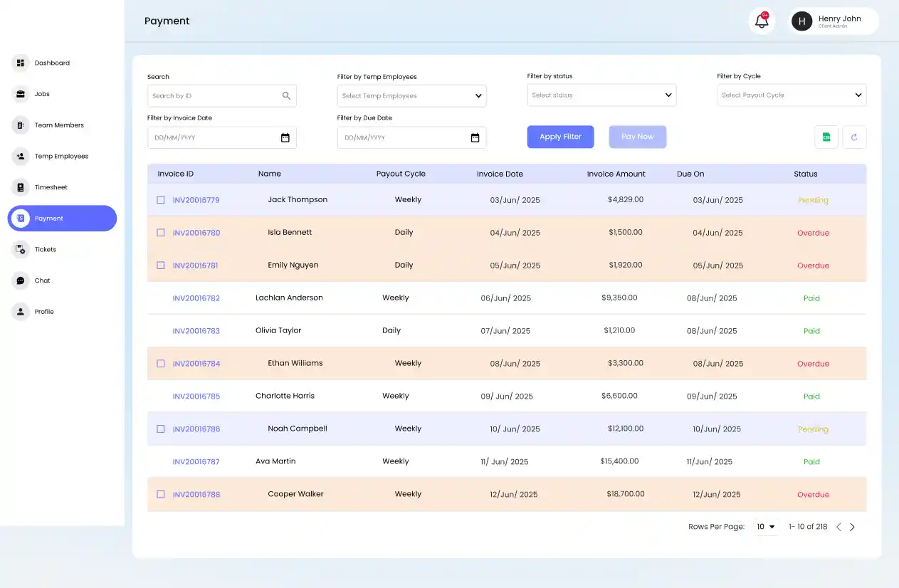Open the Temp Employees page

pyautogui.click(x=61, y=156)
